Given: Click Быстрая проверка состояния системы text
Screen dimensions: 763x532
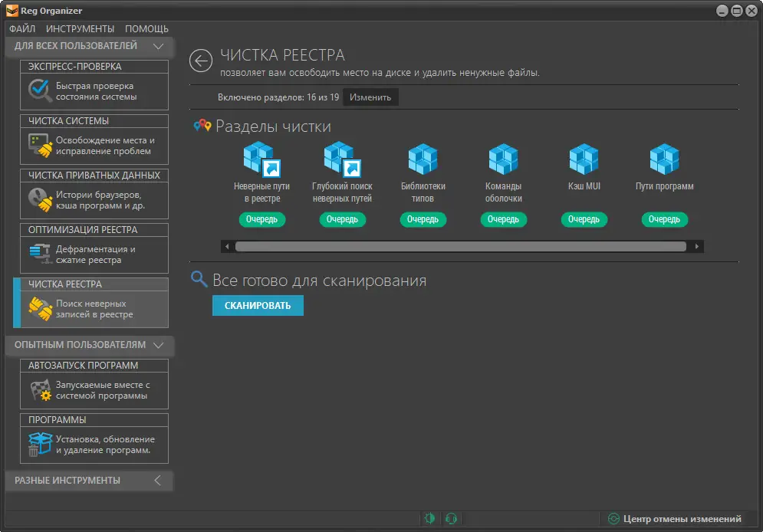Looking at the screenshot, I should [96, 91].
